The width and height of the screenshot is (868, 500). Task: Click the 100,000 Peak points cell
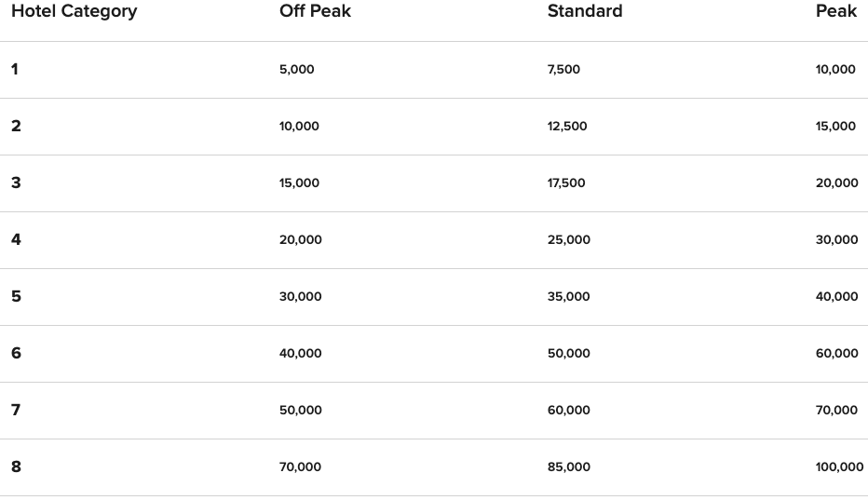pyautogui.click(x=839, y=467)
